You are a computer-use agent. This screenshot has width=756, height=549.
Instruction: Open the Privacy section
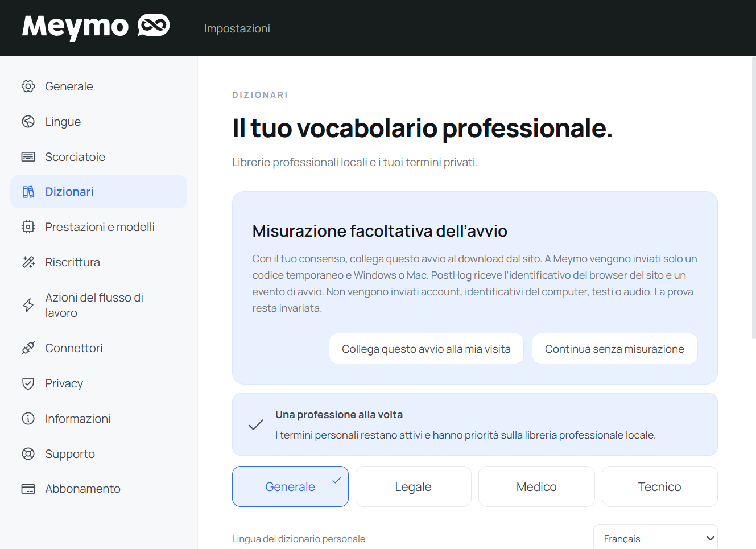tap(98, 383)
